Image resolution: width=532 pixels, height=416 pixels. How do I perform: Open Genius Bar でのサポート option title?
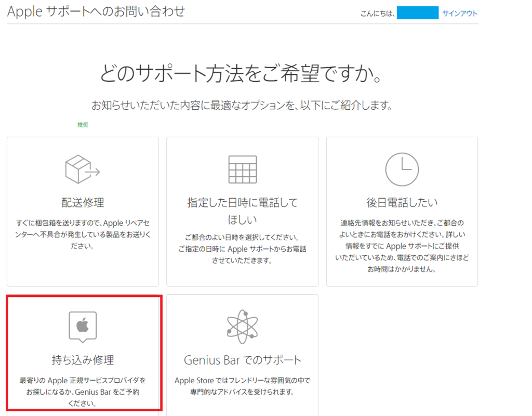[242, 360]
